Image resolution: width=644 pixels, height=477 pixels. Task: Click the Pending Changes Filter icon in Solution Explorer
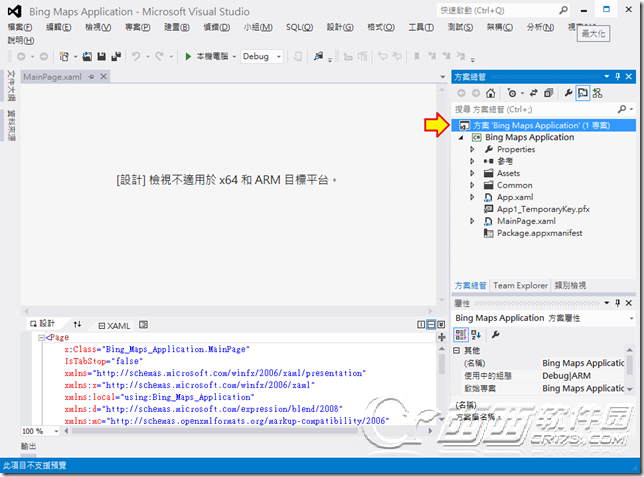pyautogui.click(x=512, y=93)
